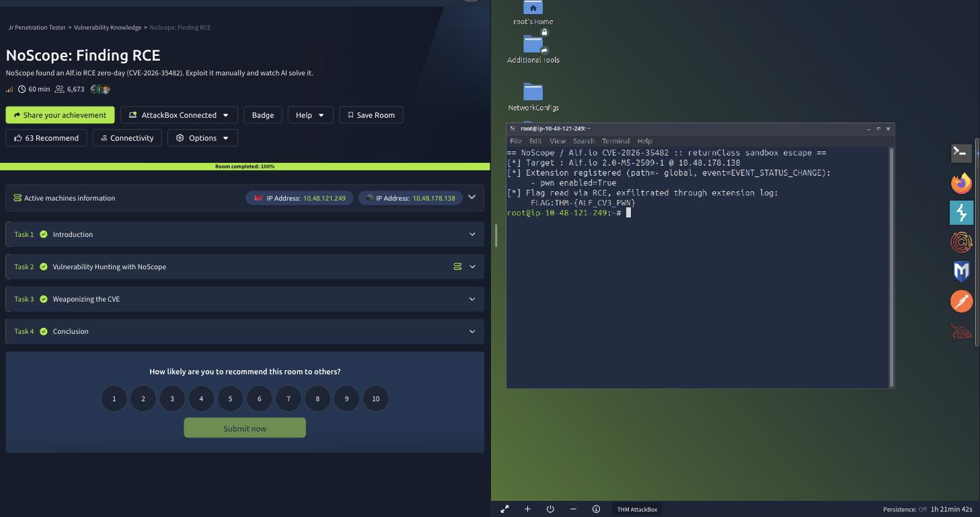Image resolution: width=980 pixels, height=517 pixels.
Task: Expand Active machines information panel
Action: click(x=472, y=197)
